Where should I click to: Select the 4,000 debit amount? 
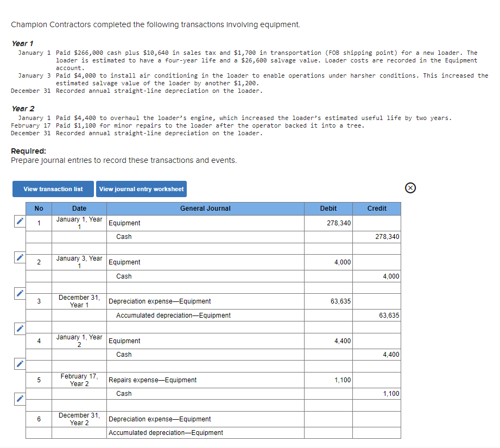click(328, 262)
